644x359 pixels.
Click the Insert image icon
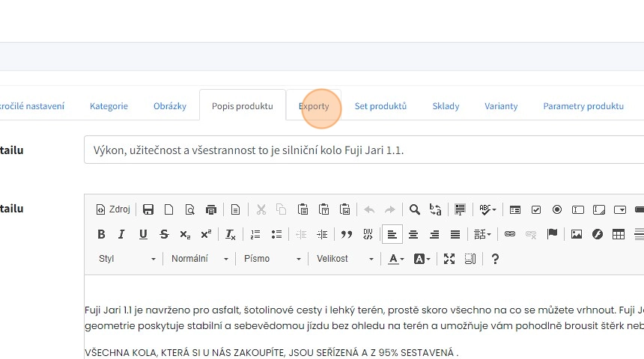pos(576,234)
